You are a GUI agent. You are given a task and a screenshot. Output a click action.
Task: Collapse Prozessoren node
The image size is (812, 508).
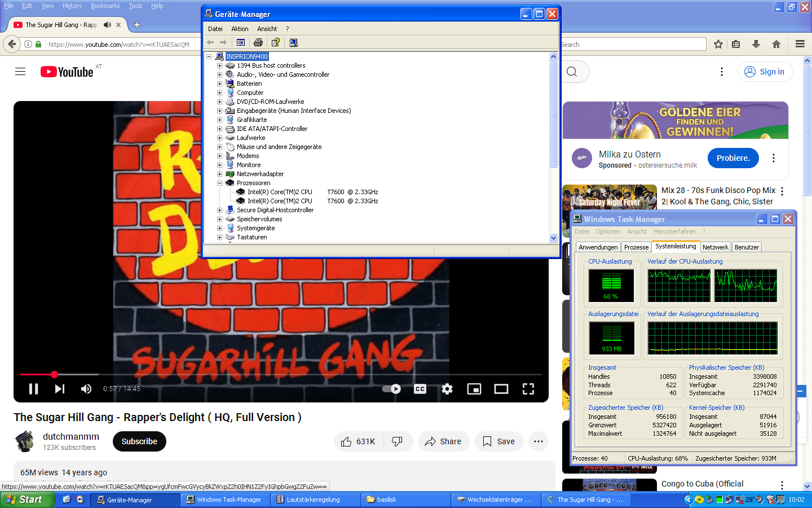[x=220, y=183]
